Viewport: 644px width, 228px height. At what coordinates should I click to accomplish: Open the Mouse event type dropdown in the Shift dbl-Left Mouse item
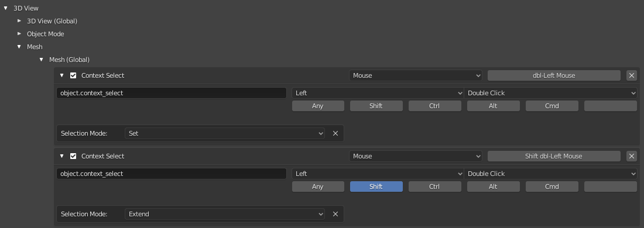[416, 156]
